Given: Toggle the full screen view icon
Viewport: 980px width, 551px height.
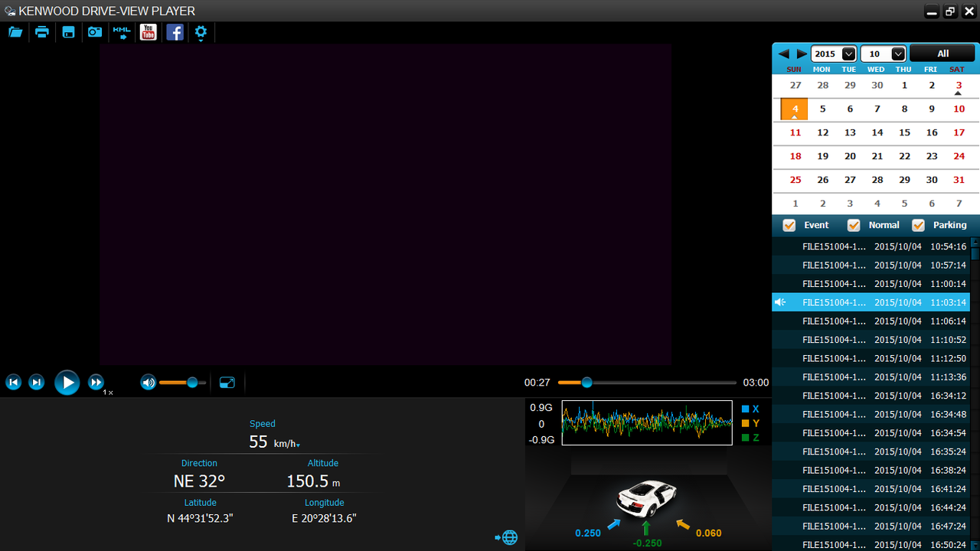Looking at the screenshot, I should pos(227,383).
